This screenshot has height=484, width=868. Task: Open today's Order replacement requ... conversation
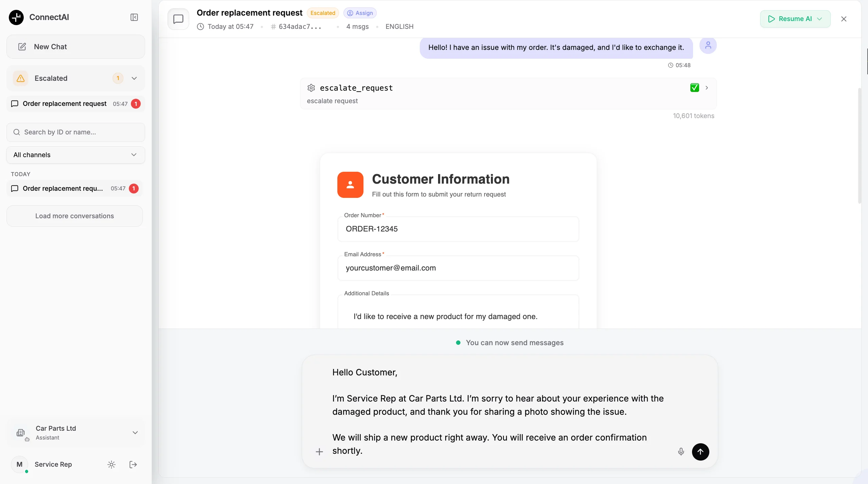click(74, 189)
